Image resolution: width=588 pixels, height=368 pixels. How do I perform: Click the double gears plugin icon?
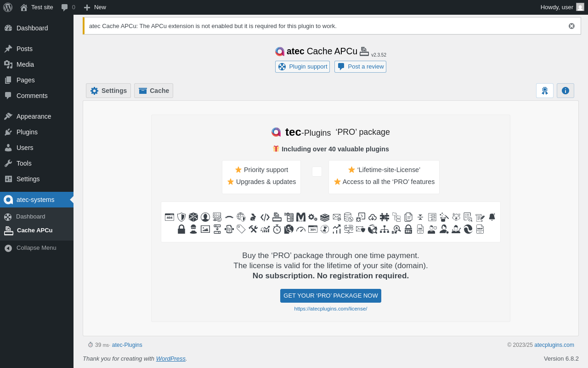pyautogui.click(x=313, y=217)
